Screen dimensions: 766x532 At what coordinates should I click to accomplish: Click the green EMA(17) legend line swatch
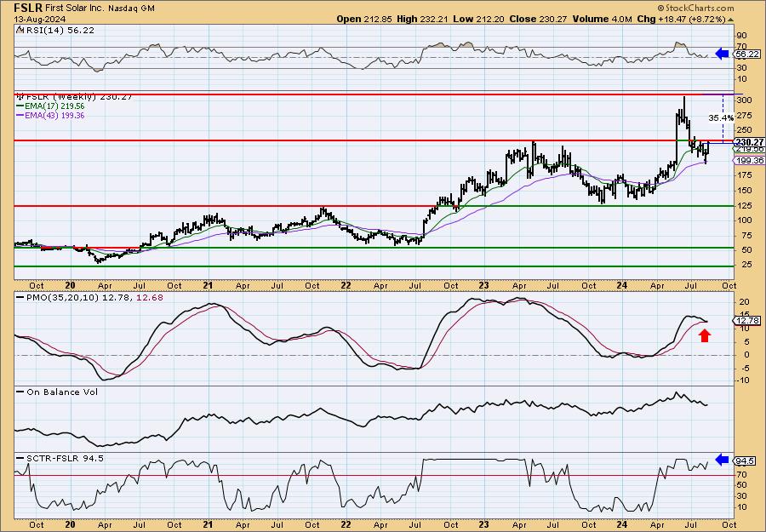pyautogui.click(x=20, y=106)
